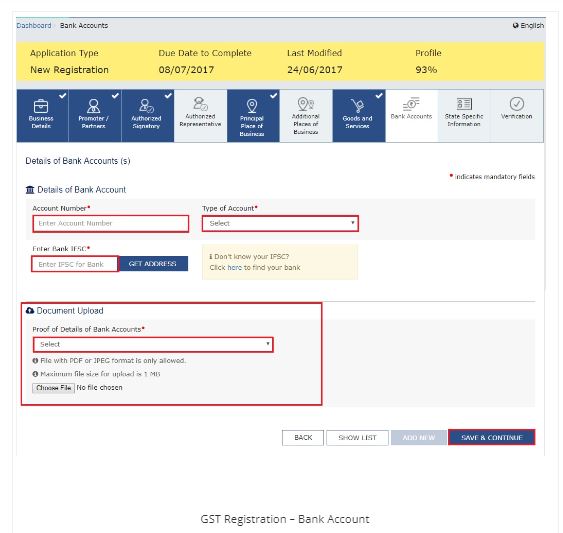Screen dimensions: 563x533
Task: Open the Type of Account dropdown
Action: (280, 223)
